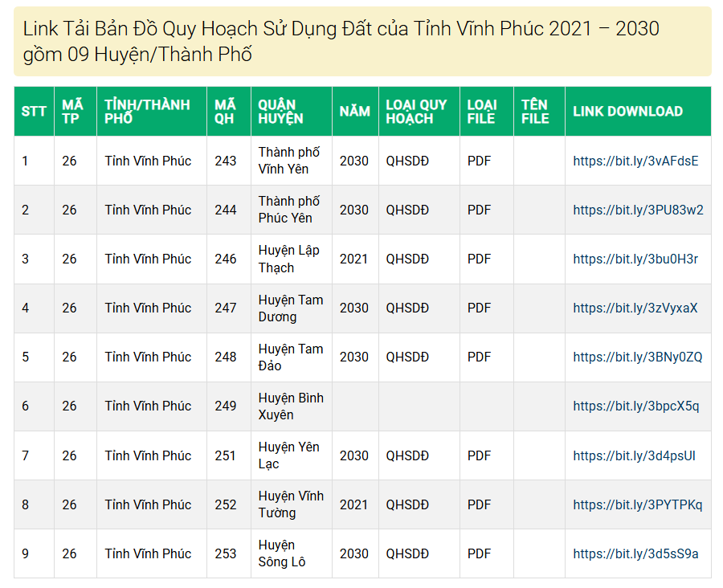
Task: Open the Huyện Vĩnh Tường link
Action: click(638, 504)
